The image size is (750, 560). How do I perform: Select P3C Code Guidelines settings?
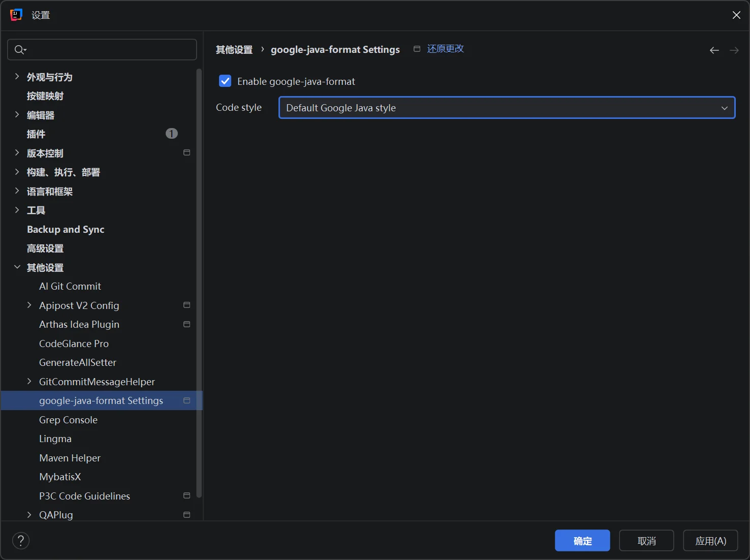click(84, 496)
